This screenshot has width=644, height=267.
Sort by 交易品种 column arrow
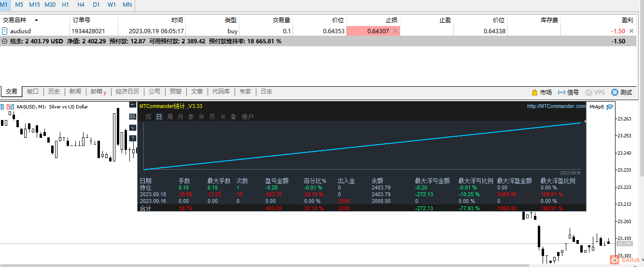36,20
